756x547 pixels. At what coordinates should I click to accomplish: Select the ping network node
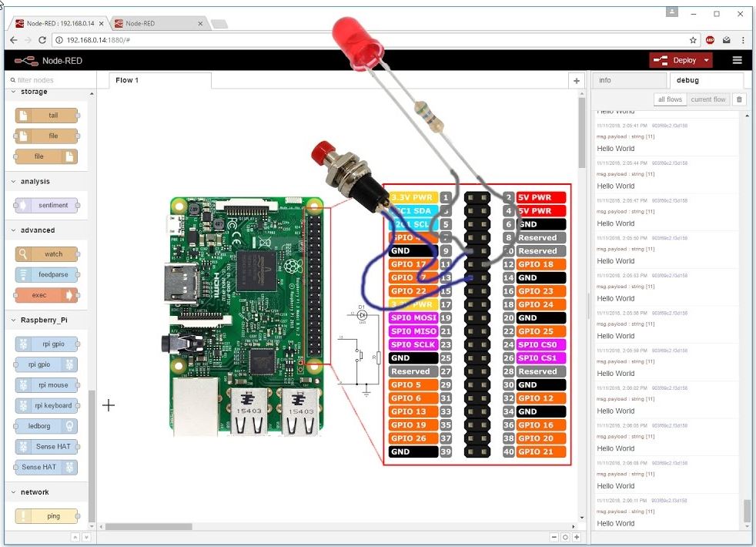[46, 515]
